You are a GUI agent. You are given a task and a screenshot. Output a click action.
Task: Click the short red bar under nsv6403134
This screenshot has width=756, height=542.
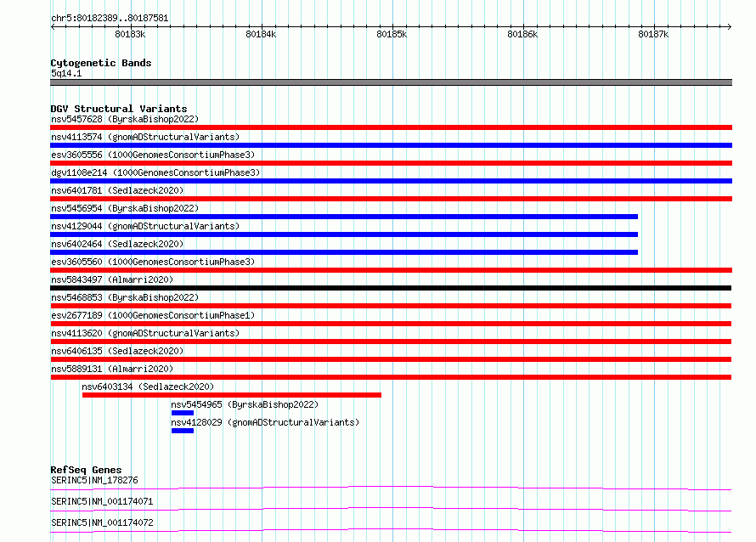[x=231, y=395]
